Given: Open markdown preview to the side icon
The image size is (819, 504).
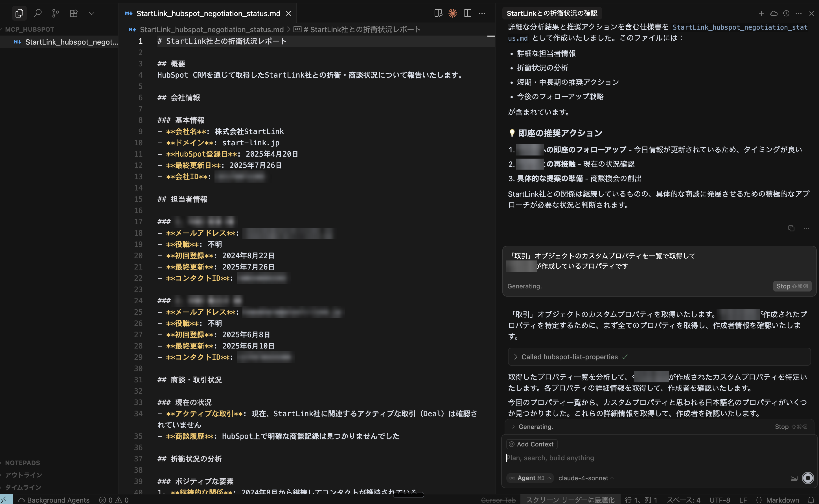Looking at the screenshot, I should point(438,13).
